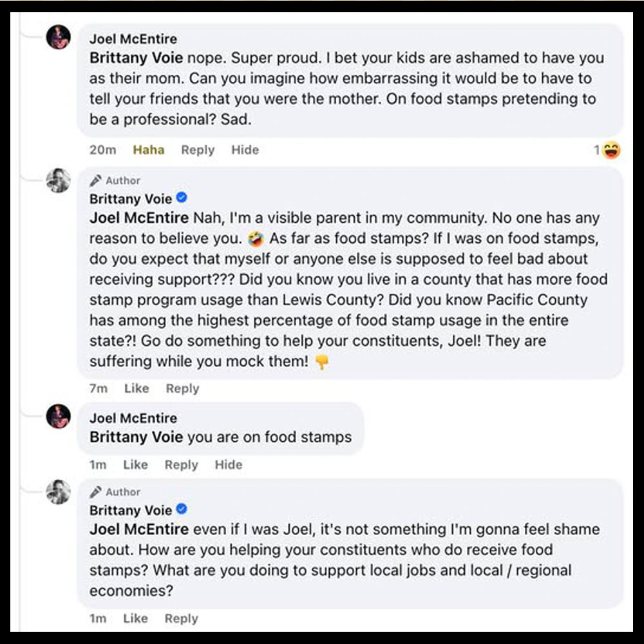
Task: Like the "you are on food stamps" comment
Action: [135, 464]
